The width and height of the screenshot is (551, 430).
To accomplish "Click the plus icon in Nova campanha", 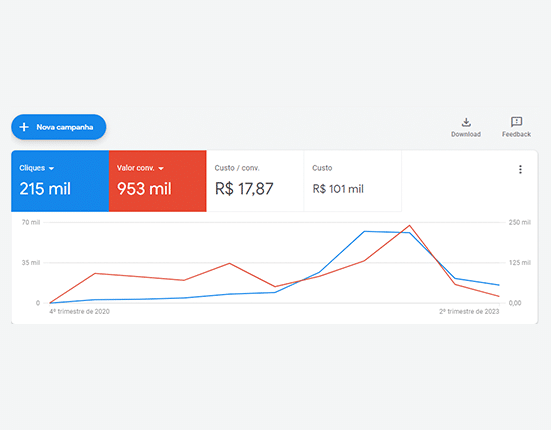I will (24, 127).
